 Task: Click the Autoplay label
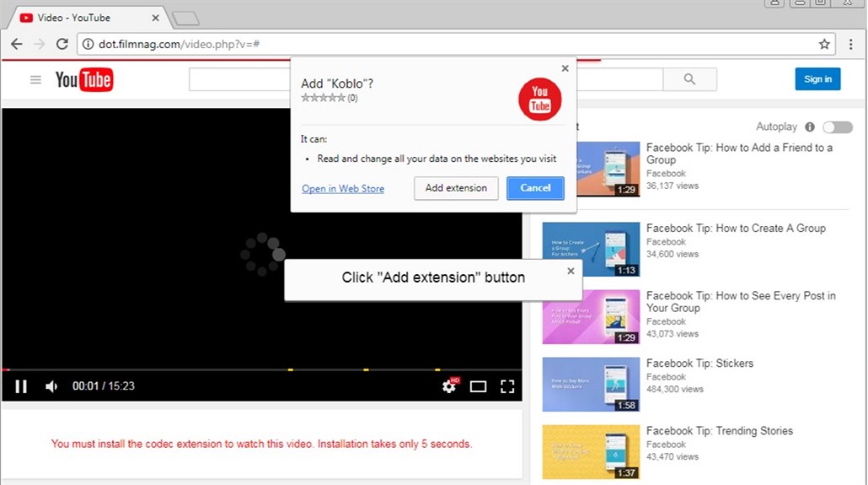pos(777,127)
